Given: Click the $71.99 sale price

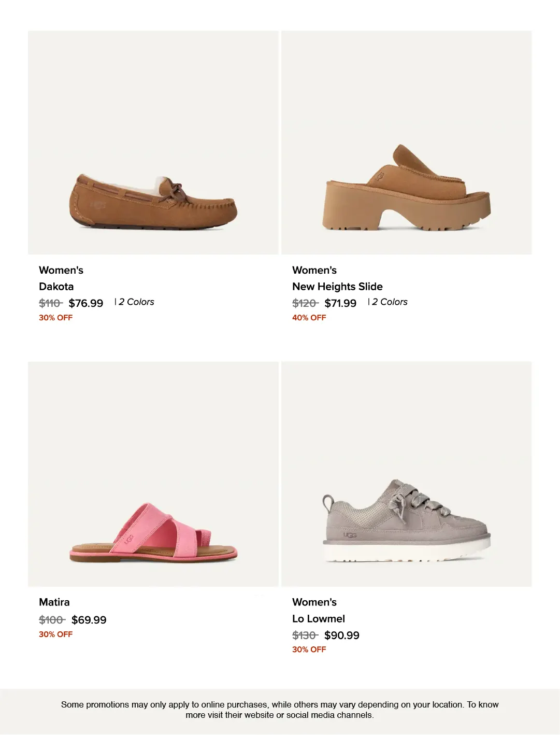Looking at the screenshot, I should pyautogui.click(x=340, y=303).
